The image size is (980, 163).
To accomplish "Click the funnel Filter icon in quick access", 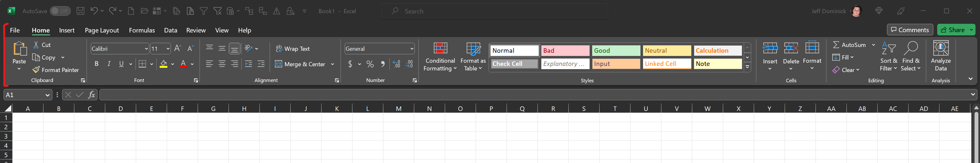I will 204,11.
